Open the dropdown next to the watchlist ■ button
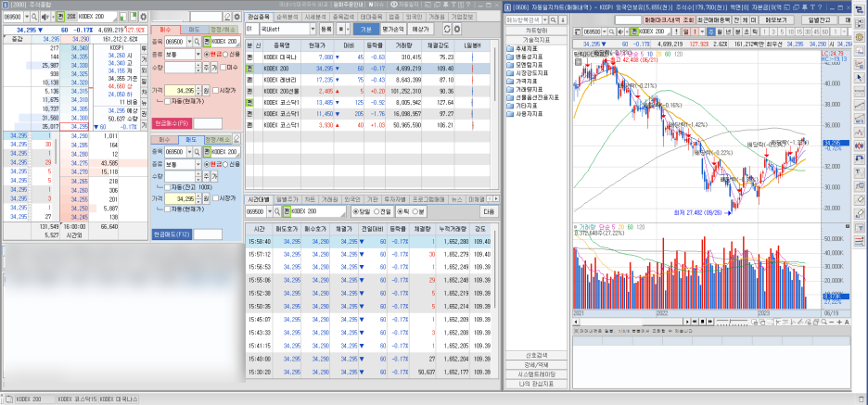Viewport: 868px width, 405px height. coord(348,29)
